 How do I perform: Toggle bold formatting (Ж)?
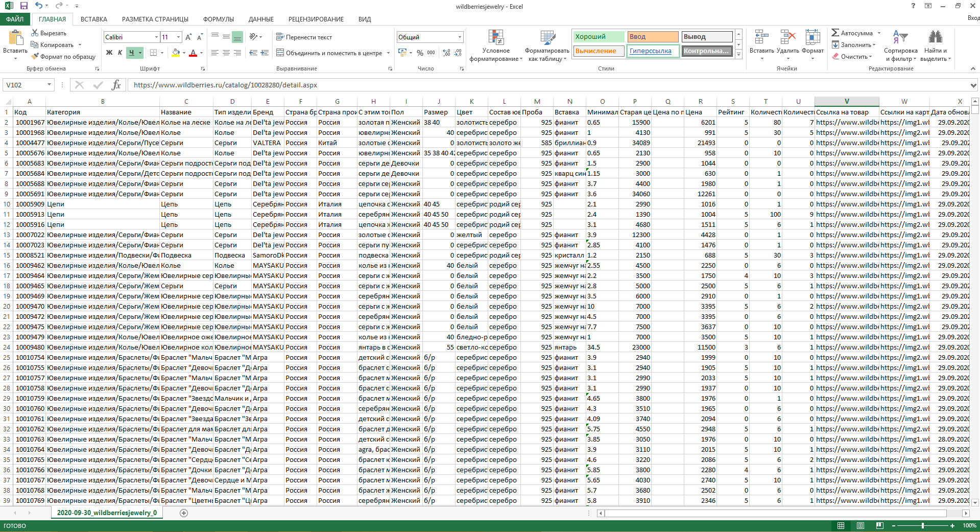(x=109, y=53)
